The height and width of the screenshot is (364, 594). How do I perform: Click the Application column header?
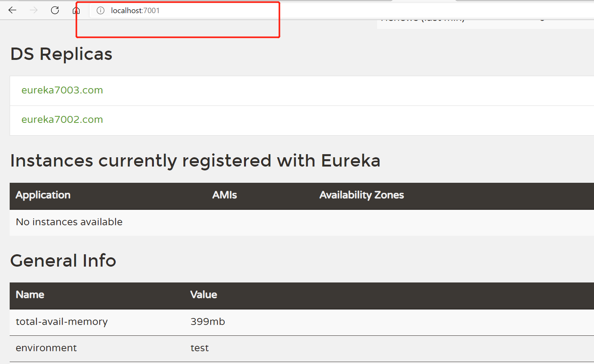click(x=43, y=195)
